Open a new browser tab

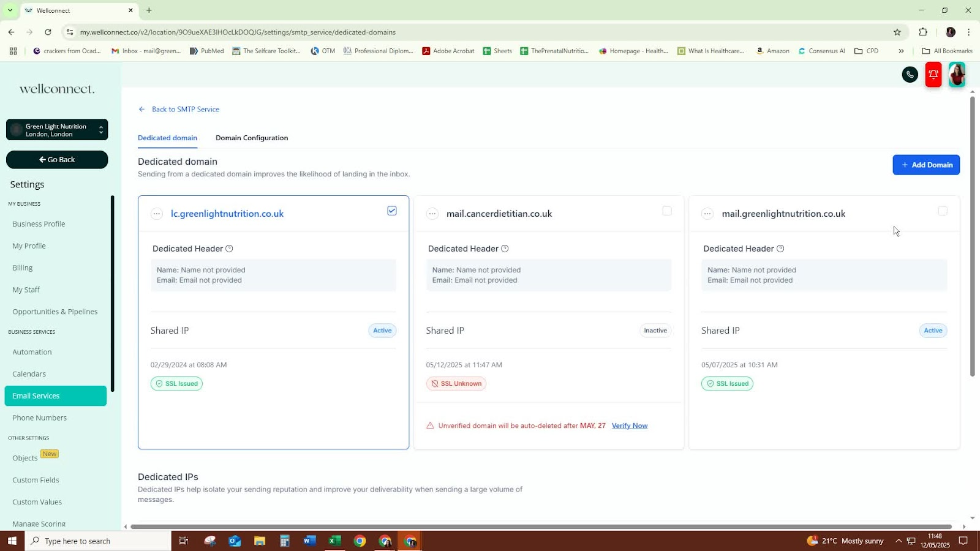tap(149, 10)
